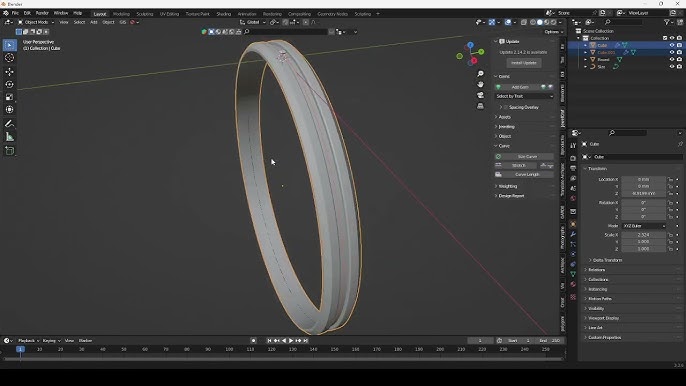The image size is (686, 386).
Task: Switch to the Shading workspace tab
Action: (x=224, y=14)
